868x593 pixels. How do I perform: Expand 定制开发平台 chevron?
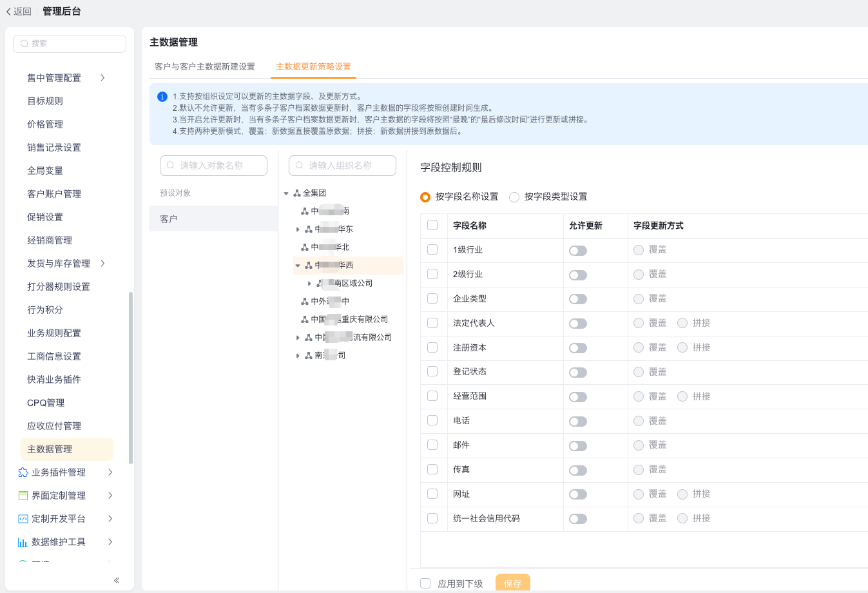110,519
